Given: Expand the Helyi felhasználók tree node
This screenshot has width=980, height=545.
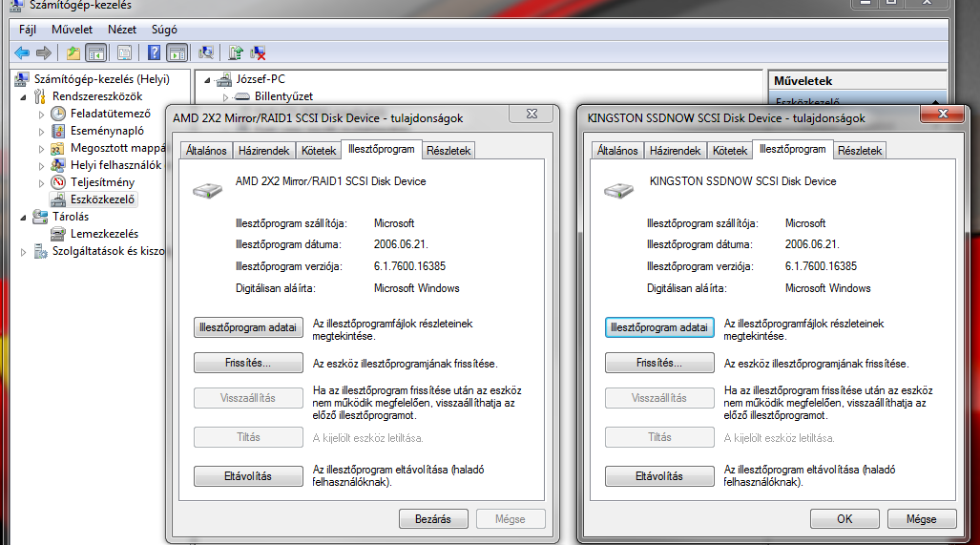Looking at the screenshot, I should pyautogui.click(x=41, y=166).
